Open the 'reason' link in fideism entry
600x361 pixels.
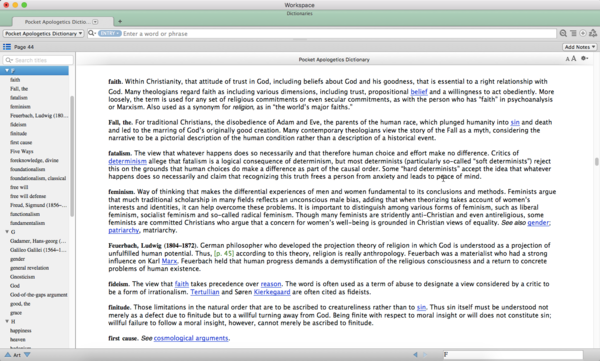(x=271, y=284)
